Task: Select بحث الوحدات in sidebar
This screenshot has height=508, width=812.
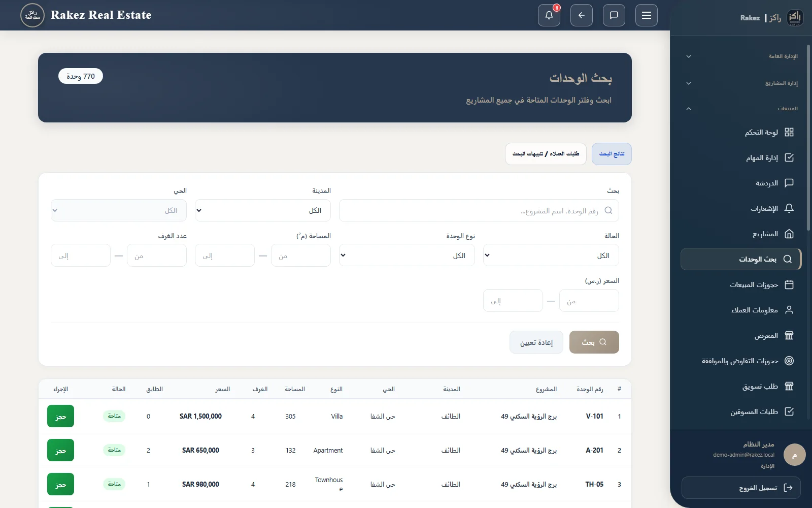Action: 741,259
